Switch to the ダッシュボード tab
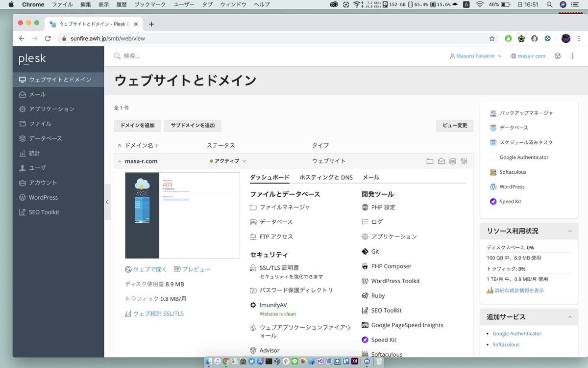The height and width of the screenshot is (368, 588). point(269,177)
